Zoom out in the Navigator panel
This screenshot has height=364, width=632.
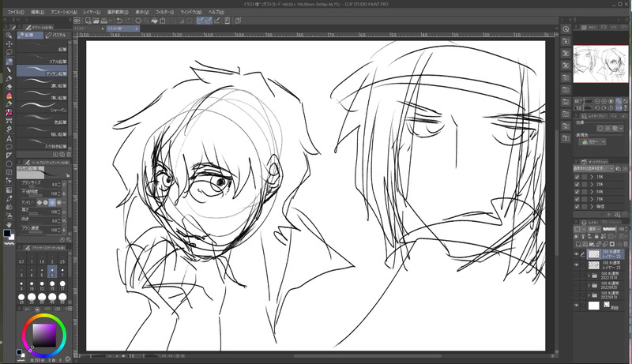click(x=598, y=102)
